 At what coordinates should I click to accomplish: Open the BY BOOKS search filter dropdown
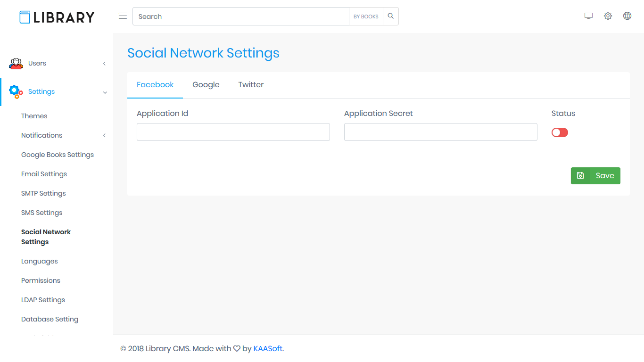366,16
